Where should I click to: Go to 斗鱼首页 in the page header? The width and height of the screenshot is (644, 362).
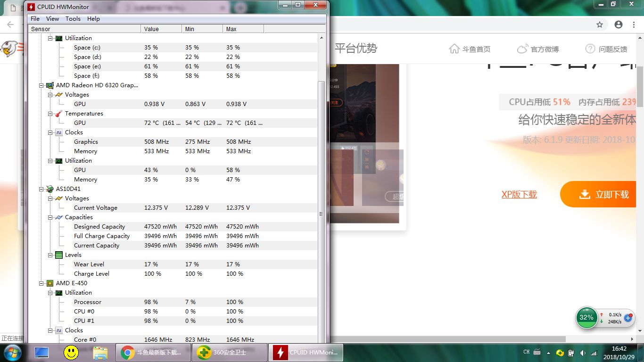click(x=470, y=49)
